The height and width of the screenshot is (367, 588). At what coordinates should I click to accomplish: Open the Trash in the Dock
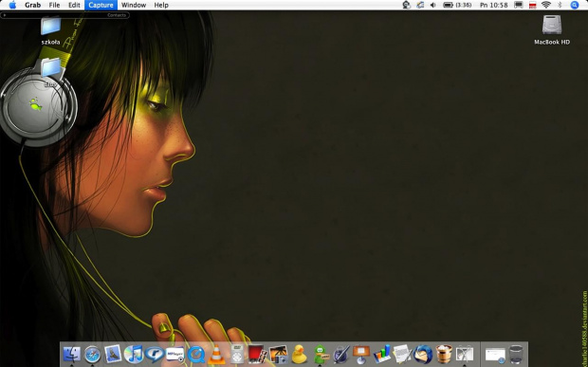pyautogui.click(x=516, y=355)
